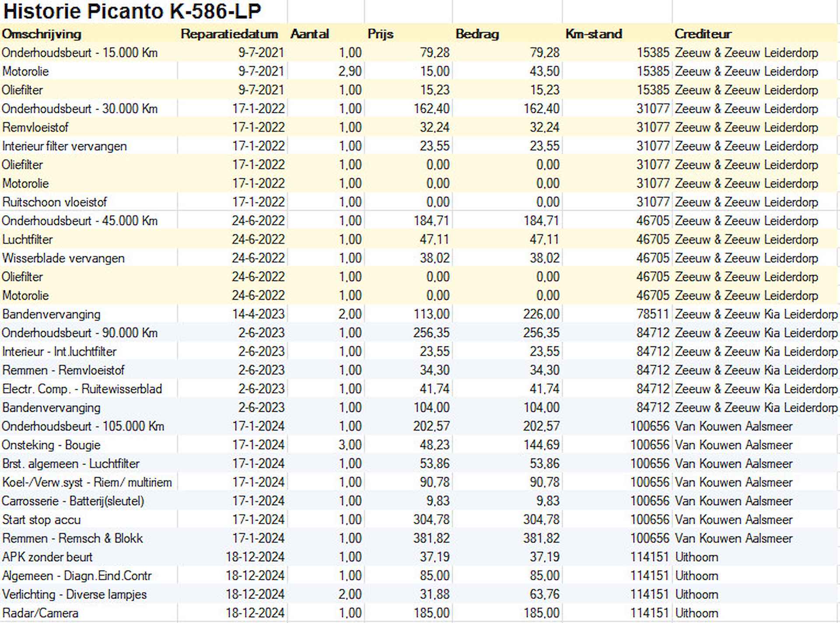
Task: Click the 'Radar/Camera' cell
Action: [40, 613]
